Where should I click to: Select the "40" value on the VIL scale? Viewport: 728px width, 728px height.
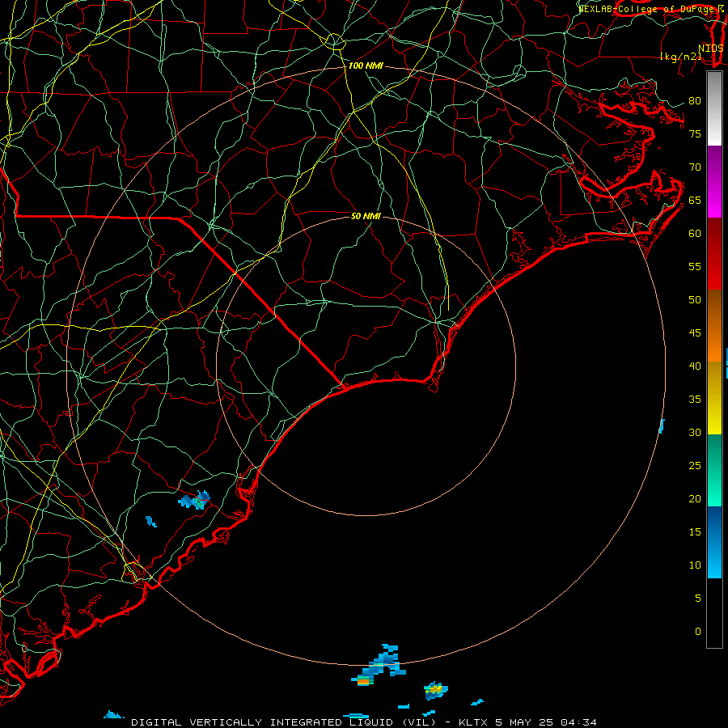coord(695,366)
